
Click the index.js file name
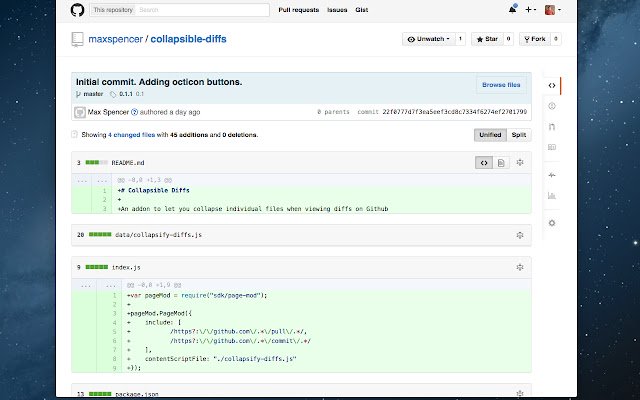pos(126,267)
